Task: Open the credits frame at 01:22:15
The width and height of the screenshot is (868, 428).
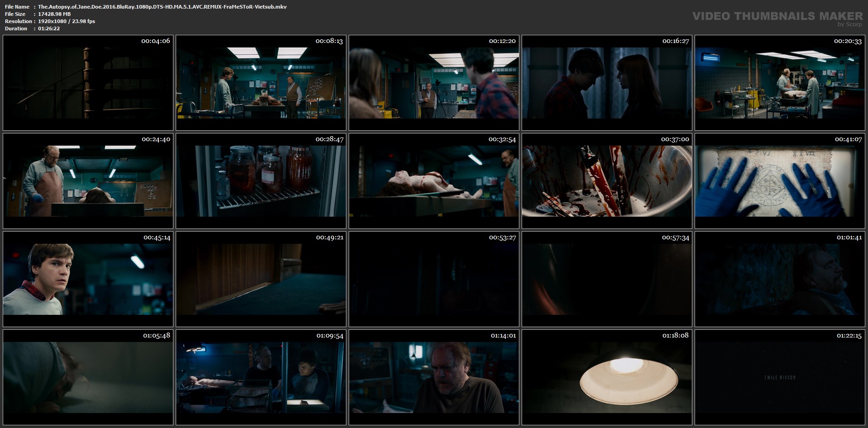Action: pos(780,377)
